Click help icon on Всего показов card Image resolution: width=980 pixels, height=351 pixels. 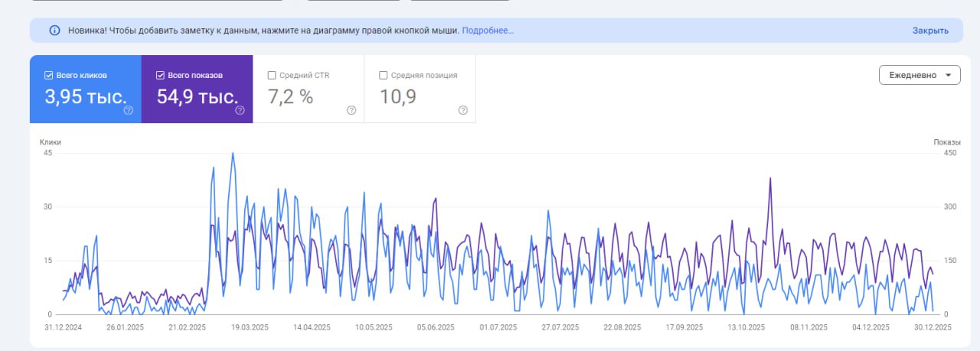pyautogui.click(x=240, y=110)
